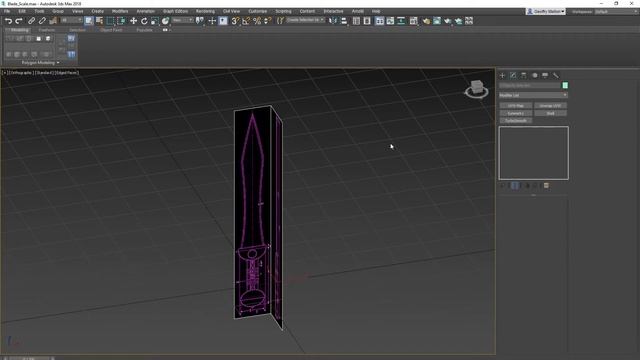The width and height of the screenshot is (640, 360).
Task: Click the Shell modifier button
Action: (x=550, y=113)
